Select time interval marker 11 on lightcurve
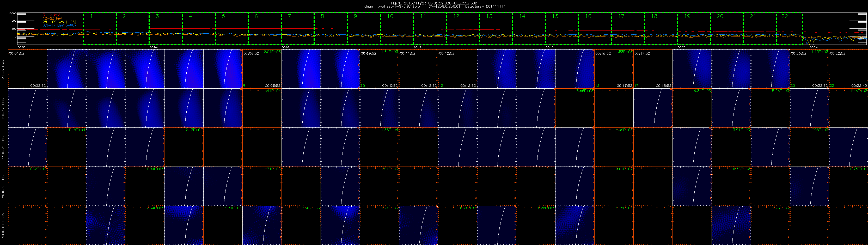 423,16
